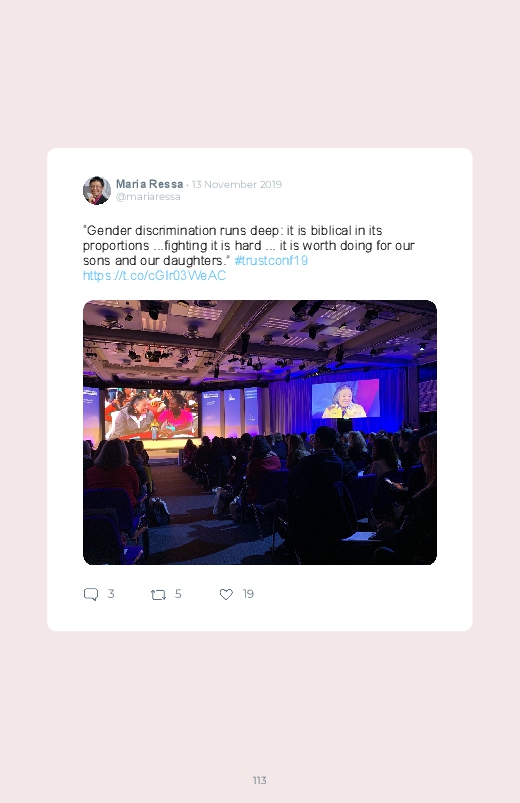Retweet using the retweet arrows icon
Image resolution: width=520 pixels, height=803 pixels.
(158, 595)
